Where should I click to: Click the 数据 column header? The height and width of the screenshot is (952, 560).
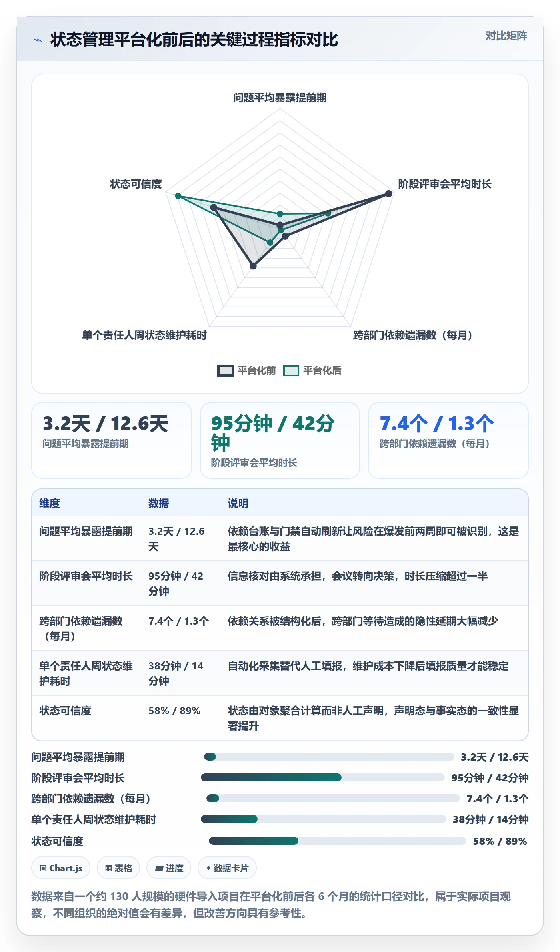159,503
